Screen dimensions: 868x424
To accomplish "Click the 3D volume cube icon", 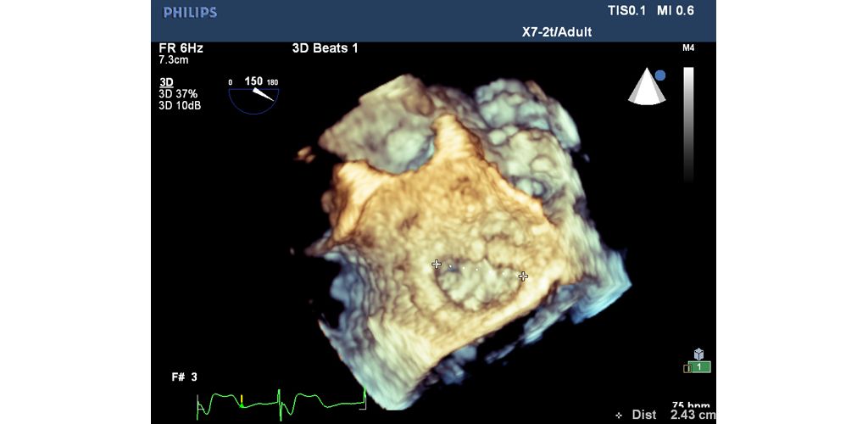I will [698, 354].
